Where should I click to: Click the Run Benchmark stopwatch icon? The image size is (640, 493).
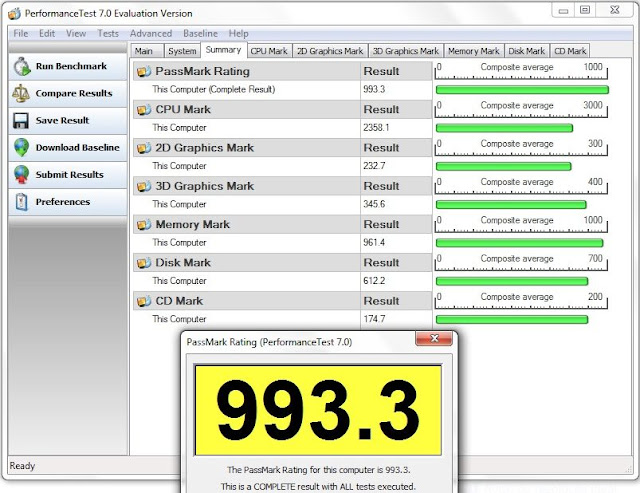22,67
